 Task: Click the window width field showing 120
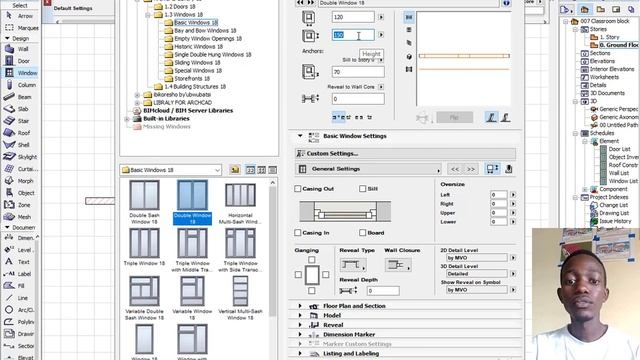tap(353, 17)
